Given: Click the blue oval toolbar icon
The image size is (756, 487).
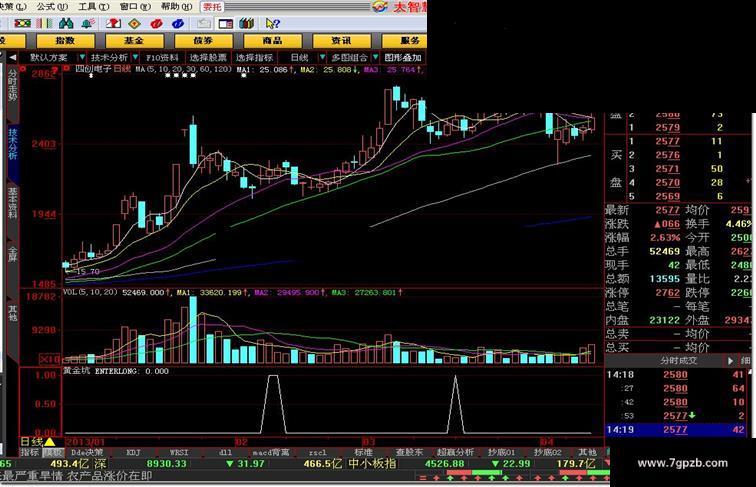Looking at the screenshot, I should [177, 23].
